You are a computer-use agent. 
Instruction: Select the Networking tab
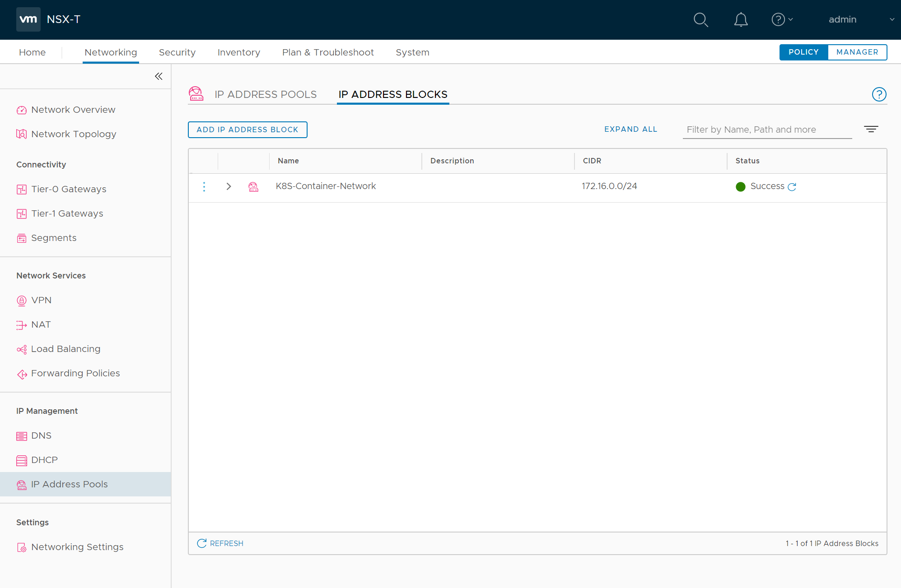pyautogui.click(x=111, y=52)
